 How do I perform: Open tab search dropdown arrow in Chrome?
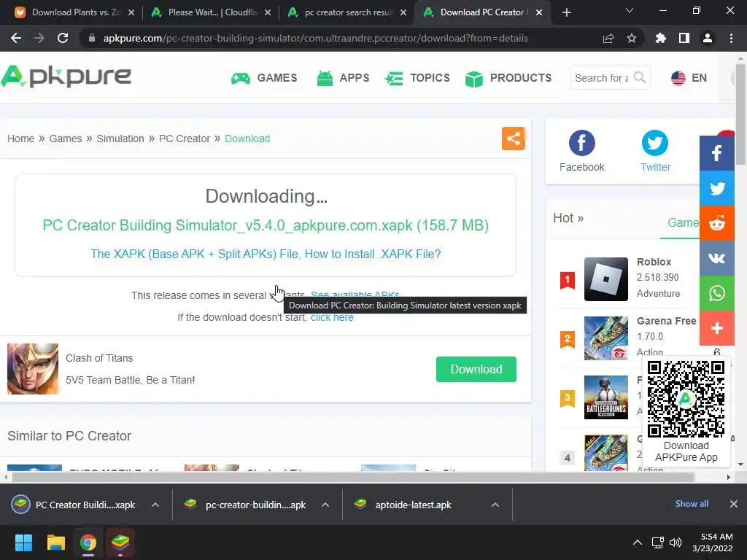coord(630,10)
